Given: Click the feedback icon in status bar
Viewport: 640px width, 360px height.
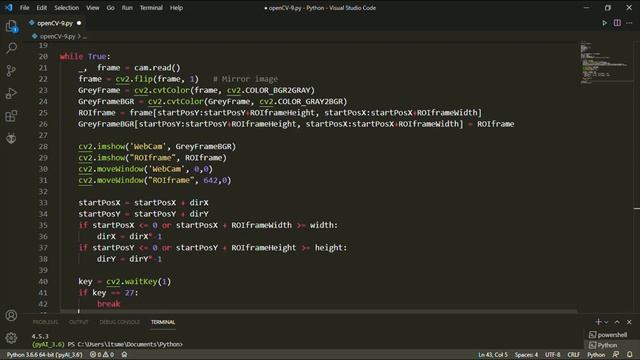Looking at the screenshot, I should click(x=616, y=355).
